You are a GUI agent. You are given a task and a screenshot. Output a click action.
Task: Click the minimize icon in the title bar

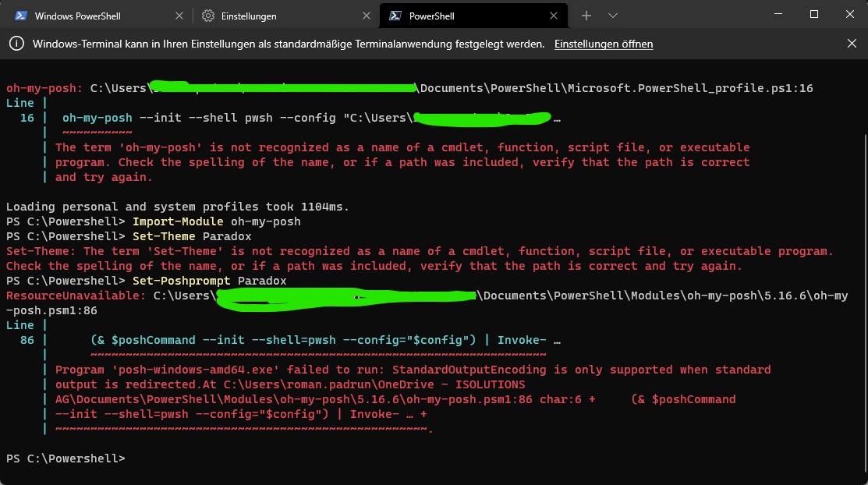[x=778, y=14]
